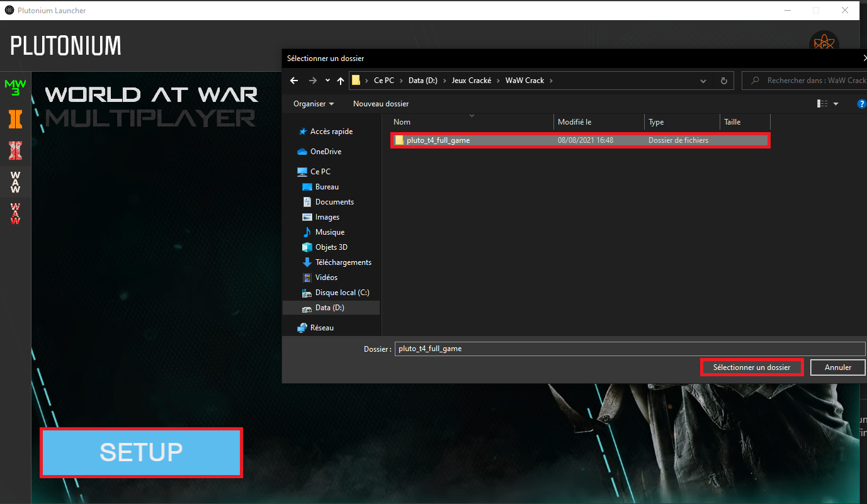Click 'Jeux Cracké' breadcrumb segment

[x=471, y=81]
